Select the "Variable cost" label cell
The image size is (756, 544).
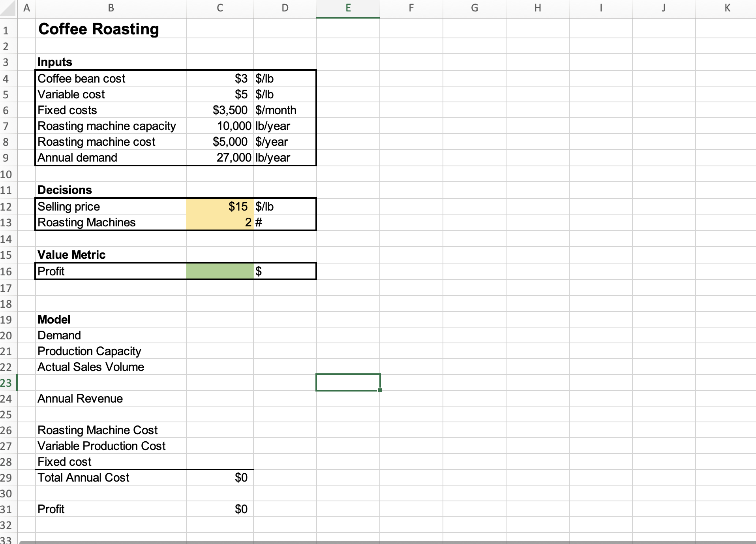click(x=111, y=94)
